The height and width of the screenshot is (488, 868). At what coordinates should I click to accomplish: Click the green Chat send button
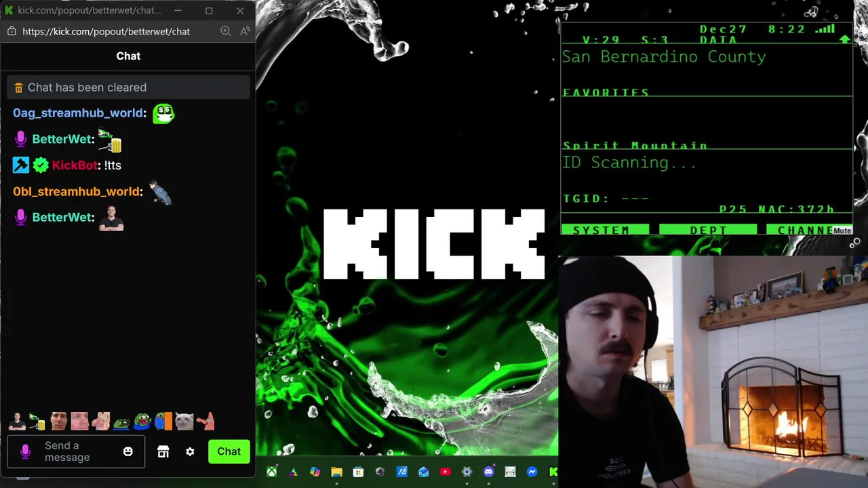[x=229, y=451]
